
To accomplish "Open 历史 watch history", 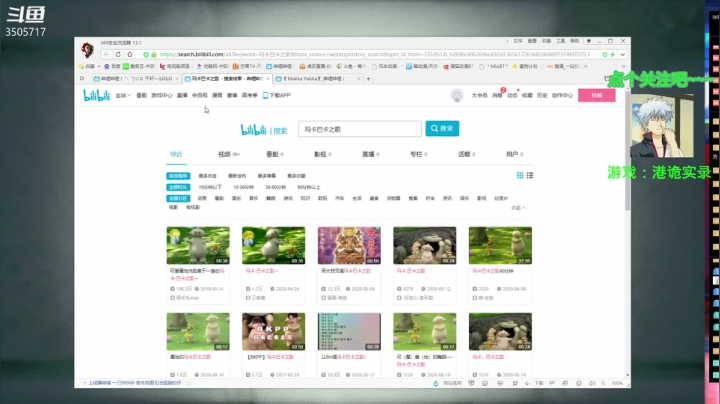I will pyautogui.click(x=542, y=95).
